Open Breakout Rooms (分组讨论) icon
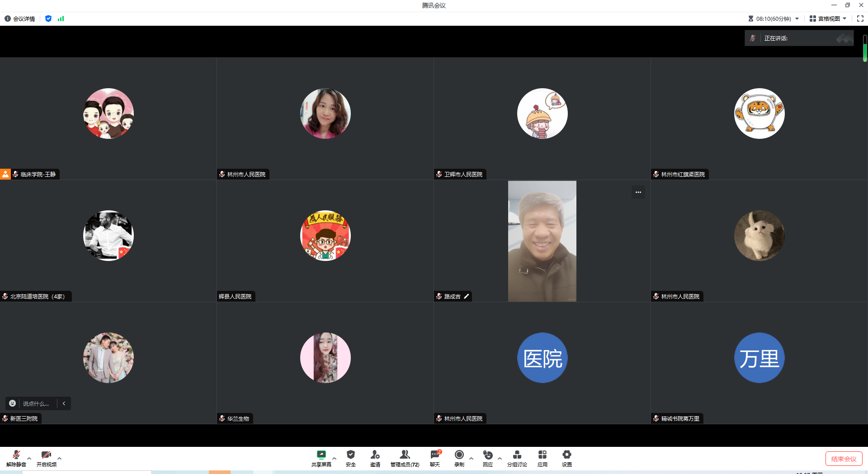Viewport: 868px width, 474px height. (517, 455)
